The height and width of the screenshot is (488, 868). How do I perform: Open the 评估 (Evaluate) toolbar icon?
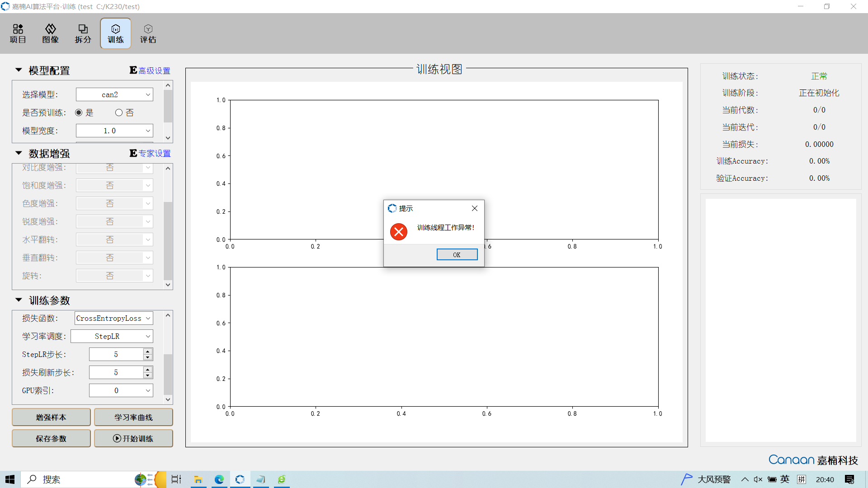[x=148, y=33]
